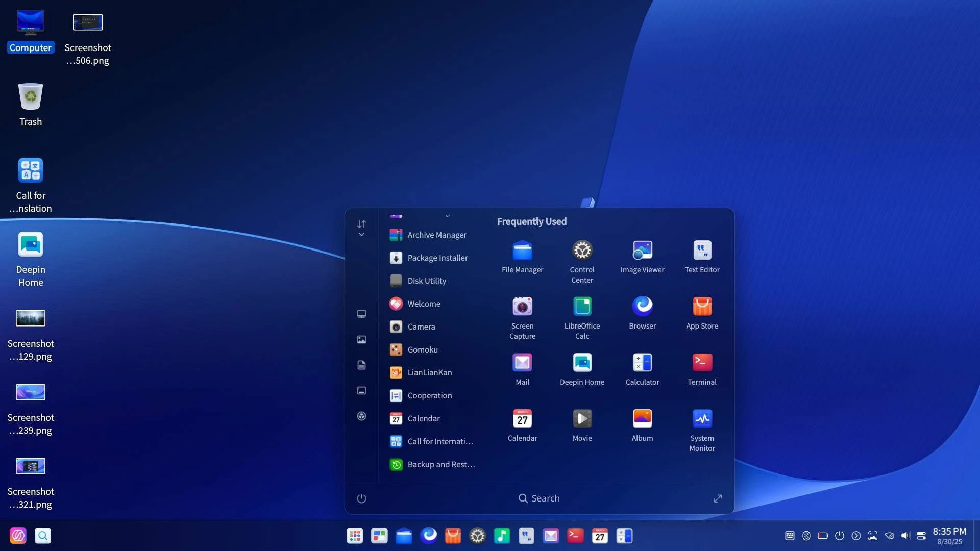The image size is (980, 551).
Task: Select Archive Manager in app list
Action: (432, 235)
